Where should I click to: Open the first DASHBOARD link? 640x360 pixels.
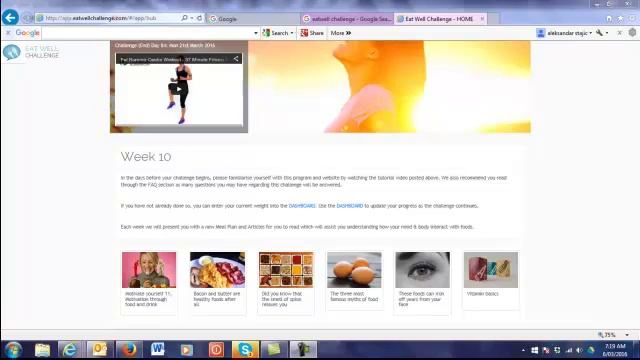coord(302,206)
